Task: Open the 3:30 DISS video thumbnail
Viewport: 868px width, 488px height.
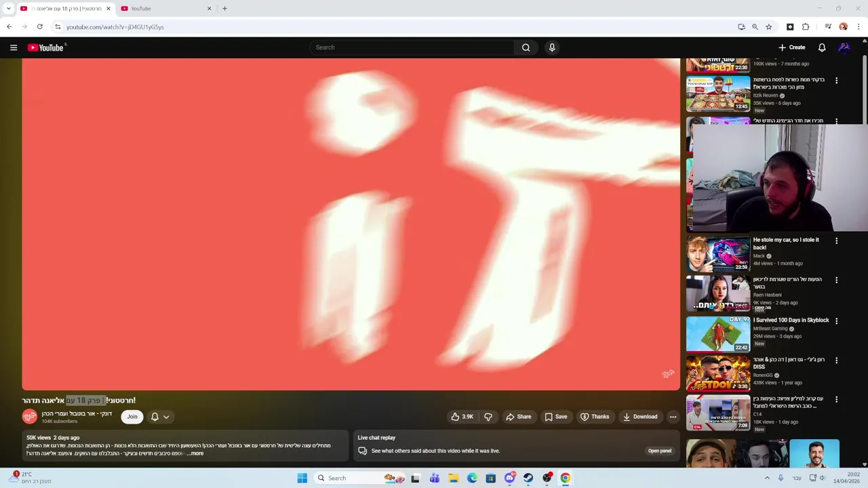Action: [718, 373]
